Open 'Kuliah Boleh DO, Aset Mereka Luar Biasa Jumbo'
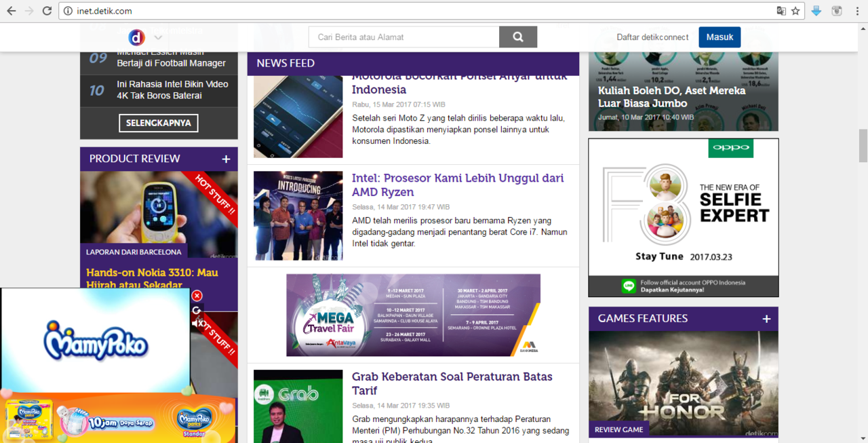 671,97
